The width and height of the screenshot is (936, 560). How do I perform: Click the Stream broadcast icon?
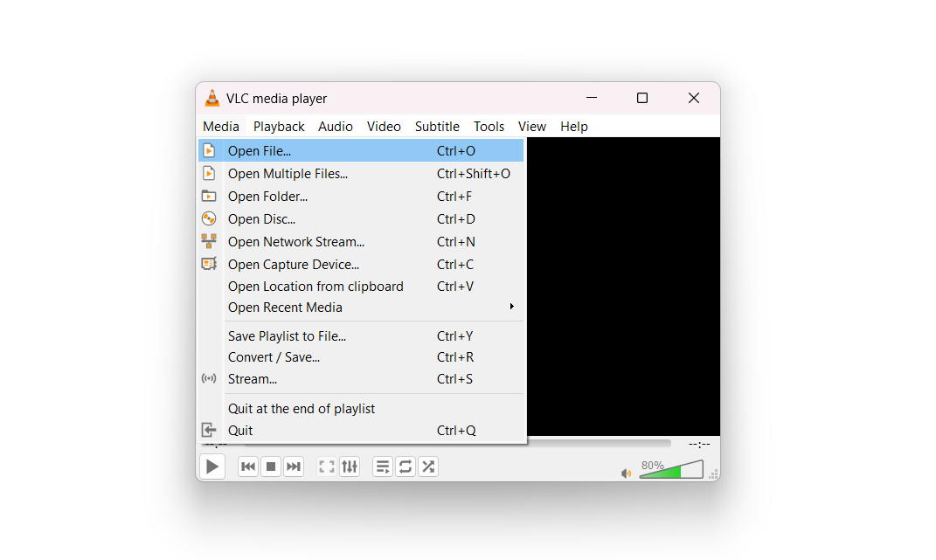click(x=209, y=378)
